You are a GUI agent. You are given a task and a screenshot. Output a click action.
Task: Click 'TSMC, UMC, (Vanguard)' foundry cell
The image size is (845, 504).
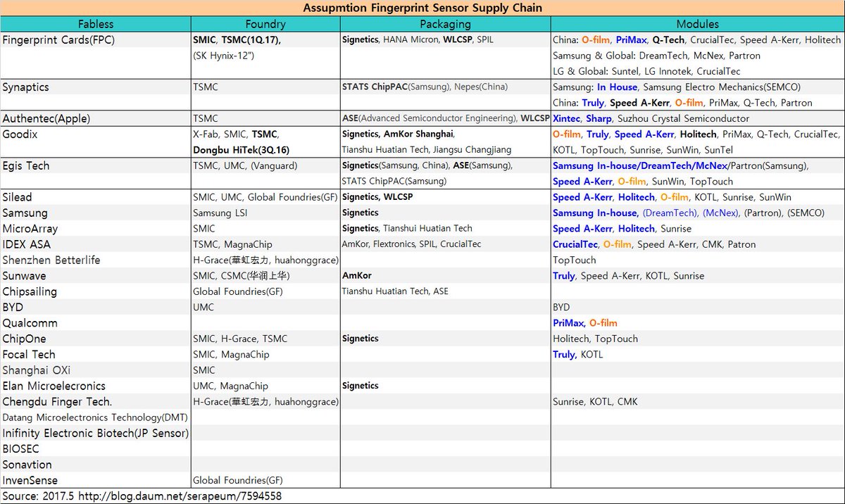point(244,165)
